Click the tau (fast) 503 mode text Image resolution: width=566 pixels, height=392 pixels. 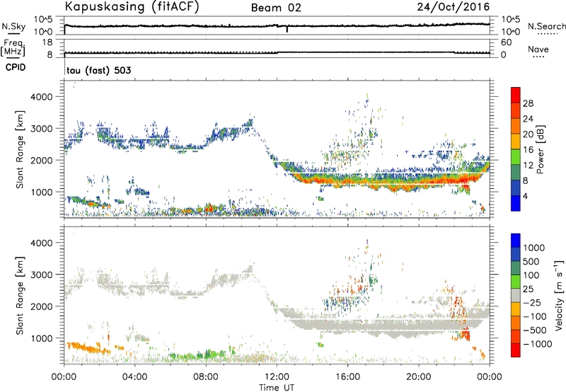(99, 70)
